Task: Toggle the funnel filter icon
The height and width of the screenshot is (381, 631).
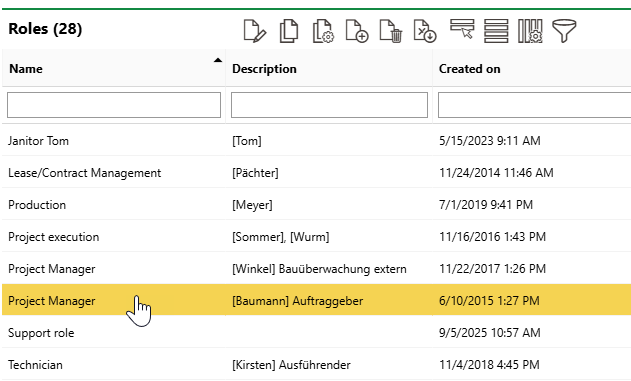Action: (x=564, y=31)
